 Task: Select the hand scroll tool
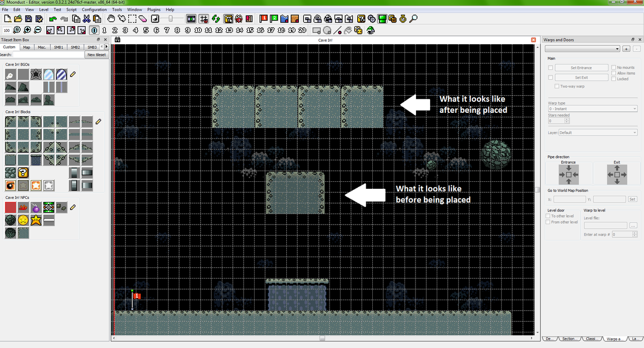point(111,19)
